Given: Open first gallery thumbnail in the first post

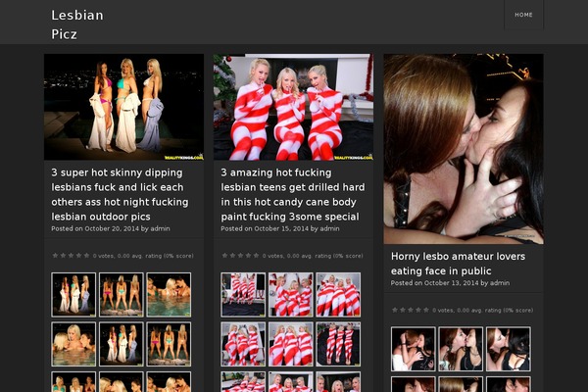Looking at the screenshot, I should [x=73, y=294].
